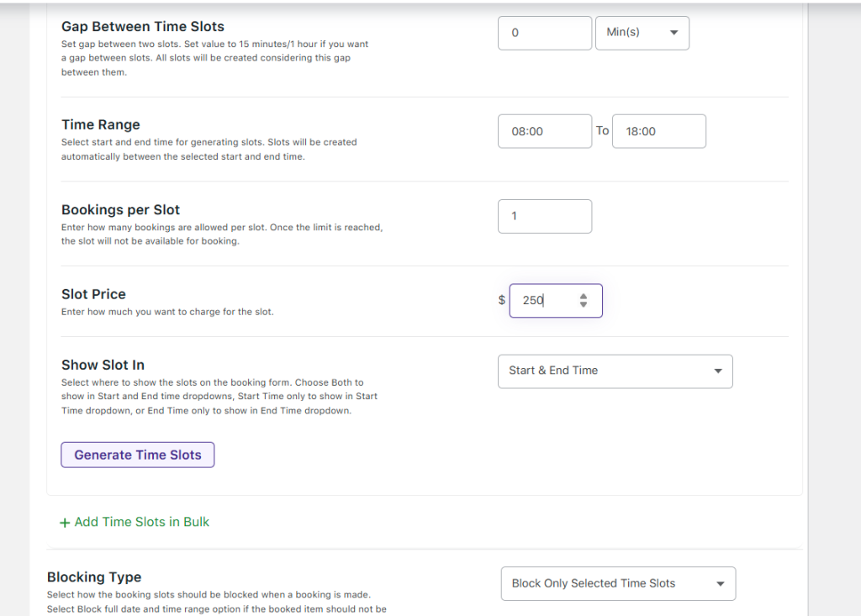Click the arrow on Start & End Time selector

(x=717, y=371)
